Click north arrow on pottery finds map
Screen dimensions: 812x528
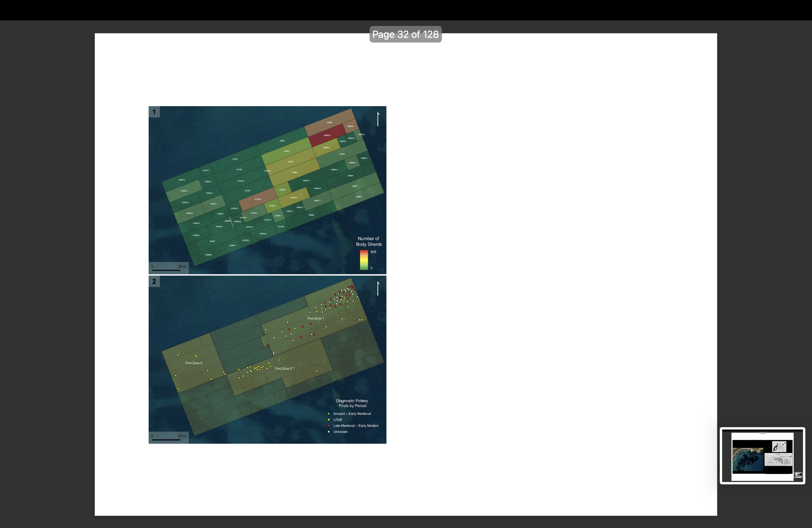378,289
